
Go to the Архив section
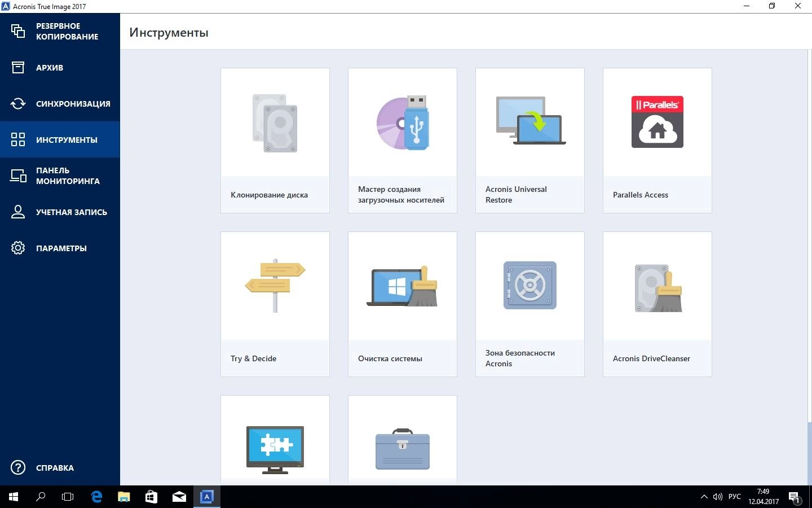(x=60, y=67)
